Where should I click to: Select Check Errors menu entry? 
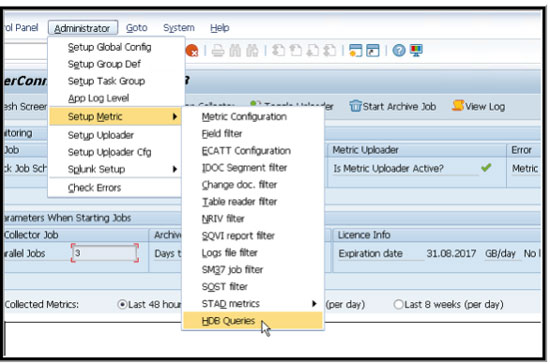(116, 188)
